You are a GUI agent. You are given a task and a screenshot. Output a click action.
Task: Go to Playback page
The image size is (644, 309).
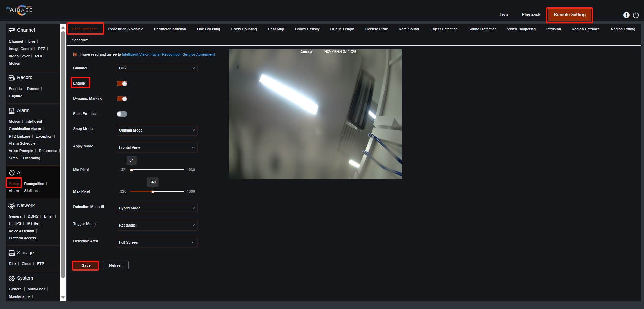click(x=531, y=14)
